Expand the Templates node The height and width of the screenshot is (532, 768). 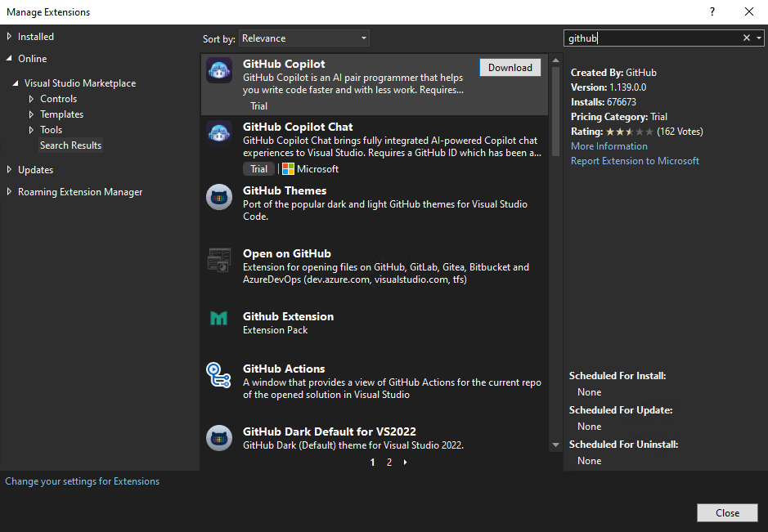point(31,114)
